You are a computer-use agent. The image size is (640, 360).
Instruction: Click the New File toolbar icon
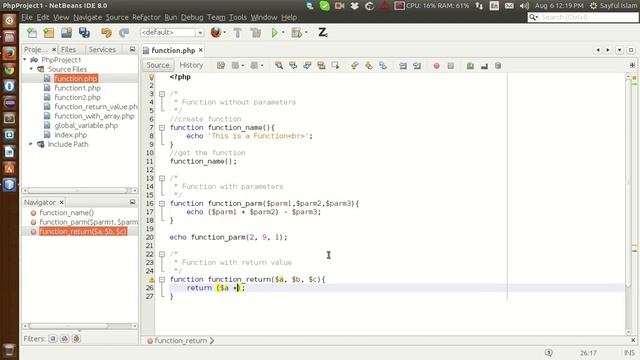point(32,33)
